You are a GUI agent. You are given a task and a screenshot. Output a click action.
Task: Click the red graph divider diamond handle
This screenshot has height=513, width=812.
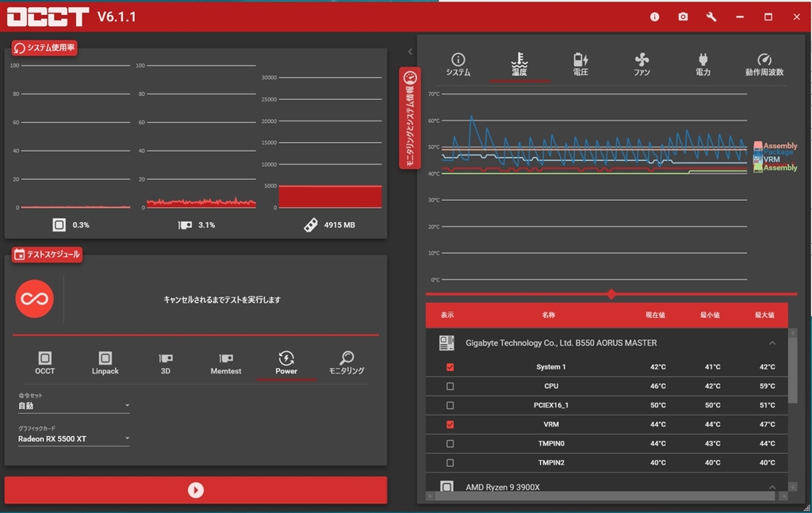(611, 294)
